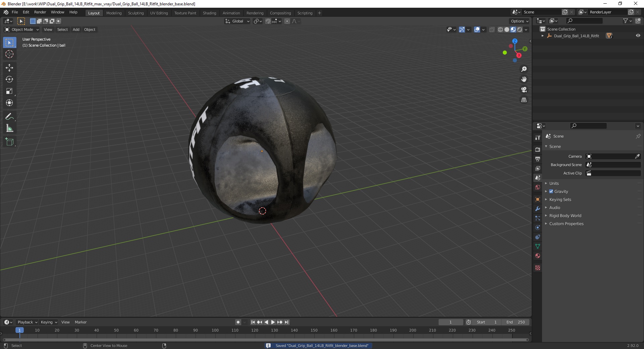Open the Render properties tab
This screenshot has width=644, height=349.
(538, 149)
